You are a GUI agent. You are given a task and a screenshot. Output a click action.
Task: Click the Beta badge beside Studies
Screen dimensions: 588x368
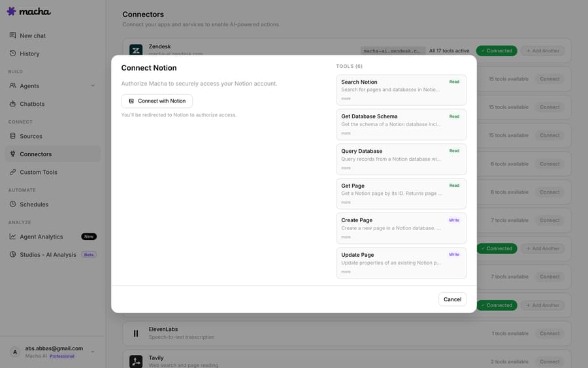point(89,255)
